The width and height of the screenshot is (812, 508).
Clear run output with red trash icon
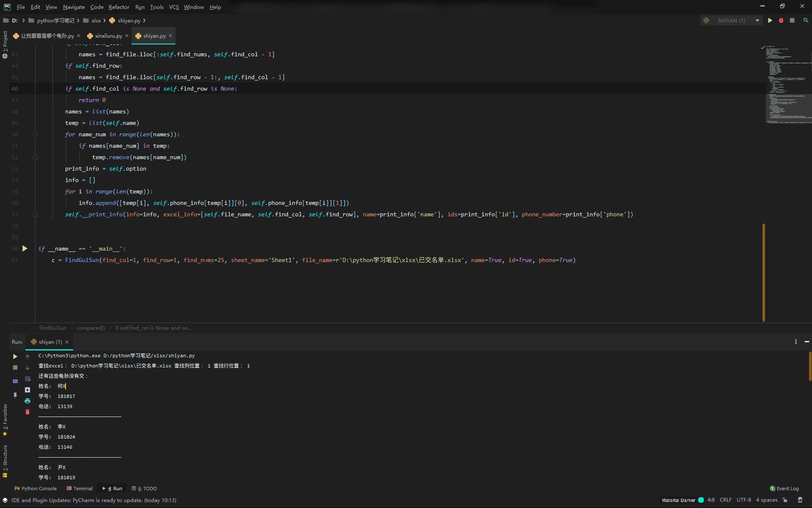click(x=27, y=412)
